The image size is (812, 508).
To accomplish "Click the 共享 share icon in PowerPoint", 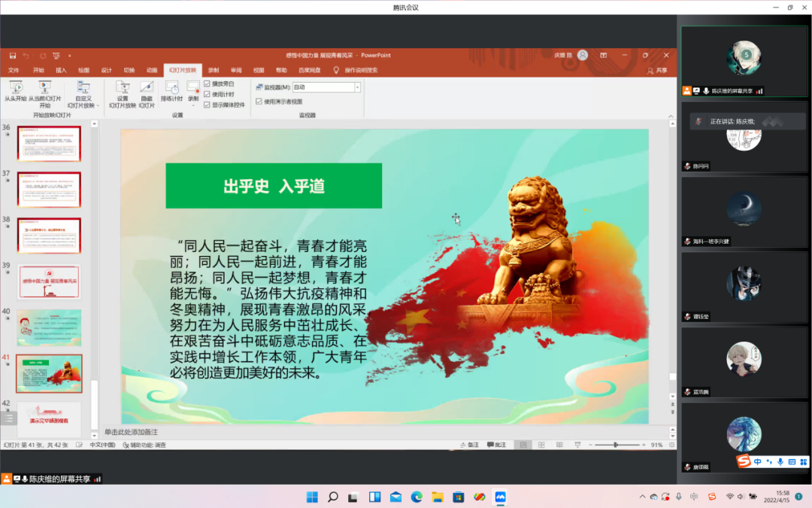I will tap(656, 70).
